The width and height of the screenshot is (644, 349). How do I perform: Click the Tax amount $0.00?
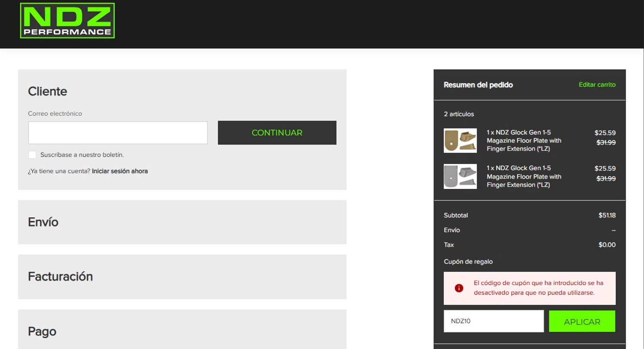pos(607,245)
